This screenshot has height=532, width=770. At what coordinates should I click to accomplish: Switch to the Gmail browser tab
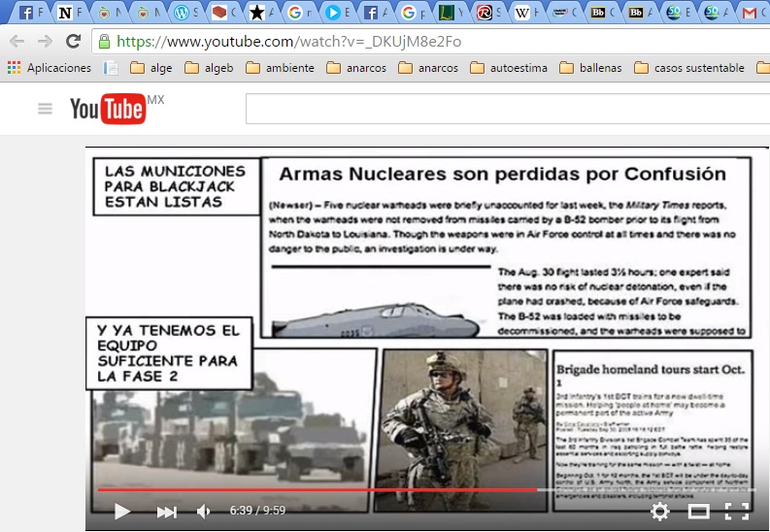[750, 13]
